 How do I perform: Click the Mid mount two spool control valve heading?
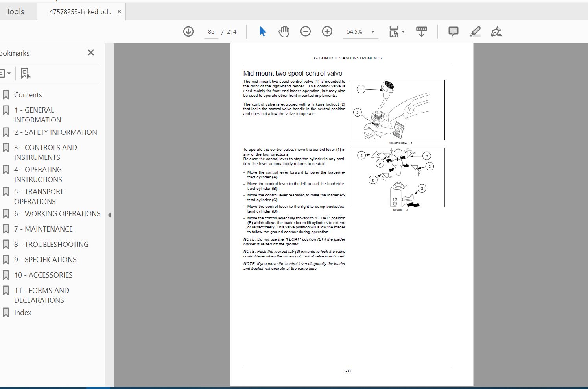pos(293,73)
